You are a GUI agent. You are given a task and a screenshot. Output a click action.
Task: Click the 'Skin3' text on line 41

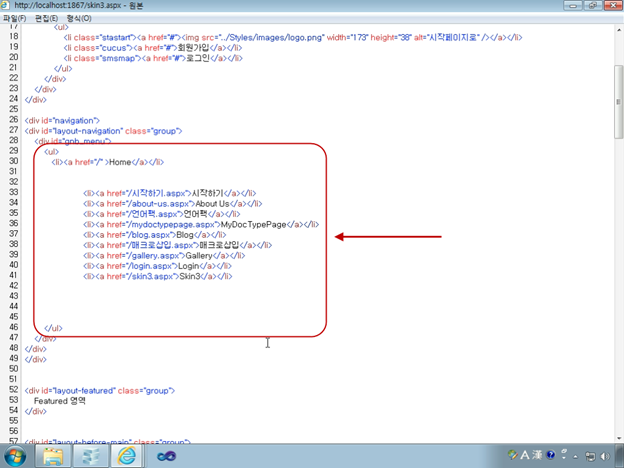[x=190, y=276]
